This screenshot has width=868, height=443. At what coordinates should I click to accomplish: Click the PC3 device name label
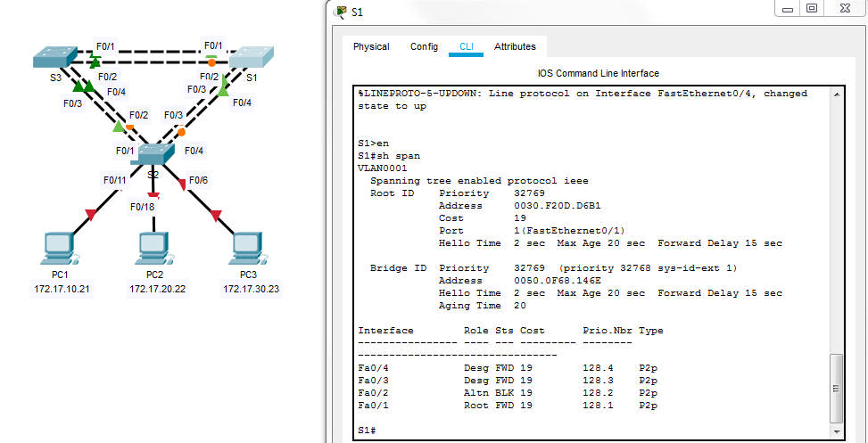249,275
